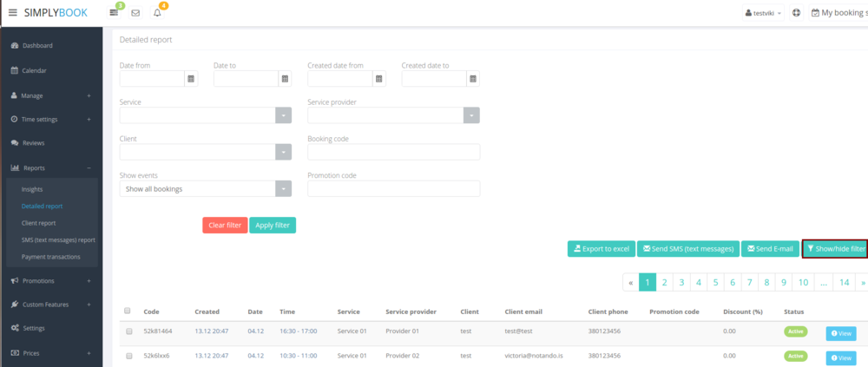Viewport: 868px width, 367px height.
Task: Expand the Service dropdown
Action: pyautogui.click(x=283, y=115)
